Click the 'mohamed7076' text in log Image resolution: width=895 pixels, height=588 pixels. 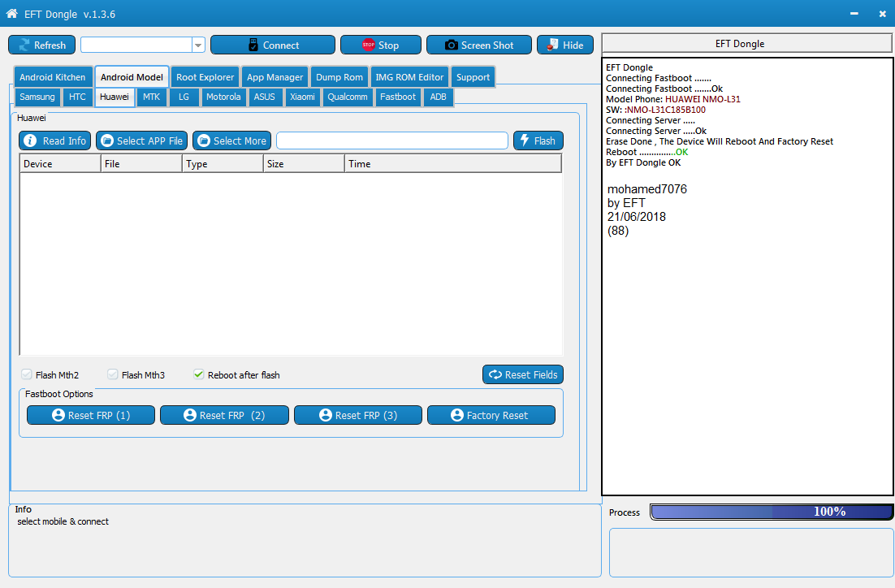click(x=647, y=189)
